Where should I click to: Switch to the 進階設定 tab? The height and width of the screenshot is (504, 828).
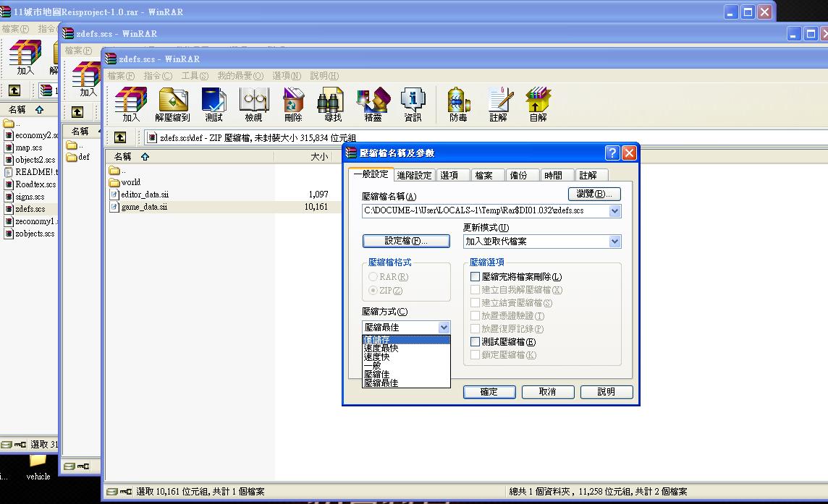point(415,175)
